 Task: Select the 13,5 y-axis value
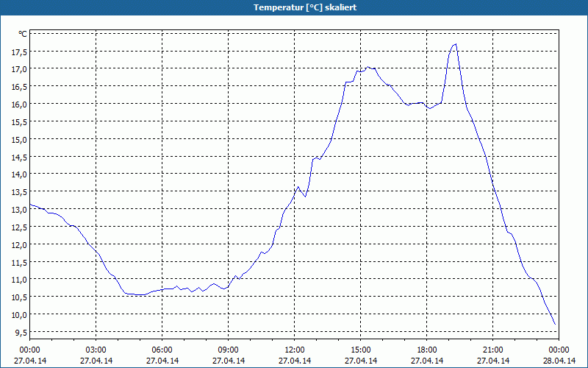click(20, 192)
